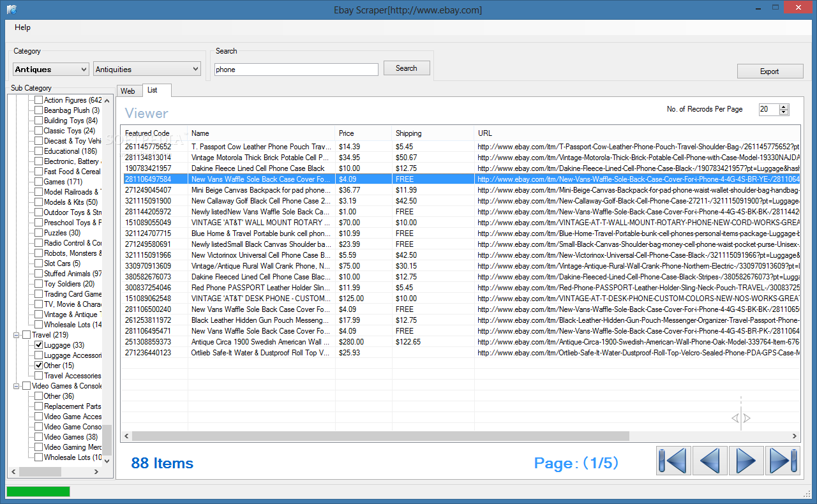Screen dimensions: 817x504
Task: Uncheck the Luggage (33) checkbox
Action: (39, 345)
